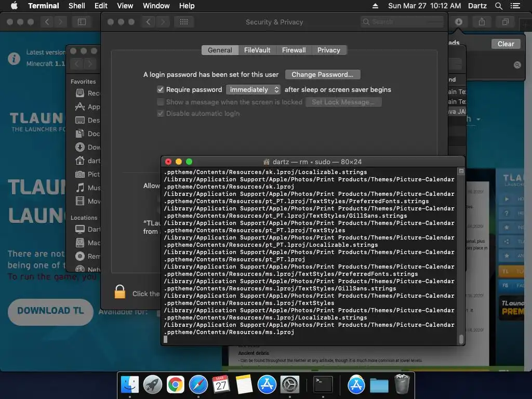Click the Security & Privacy search field
532x399 pixels.
[402, 22]
